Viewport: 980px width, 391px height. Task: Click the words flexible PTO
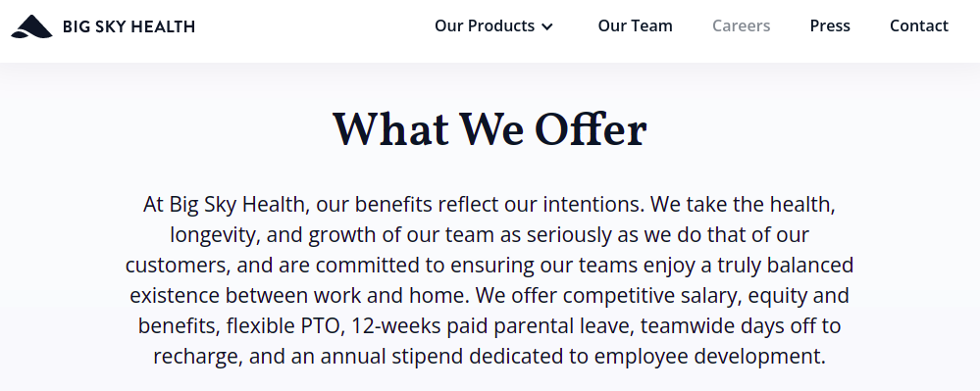coord(285,326)
